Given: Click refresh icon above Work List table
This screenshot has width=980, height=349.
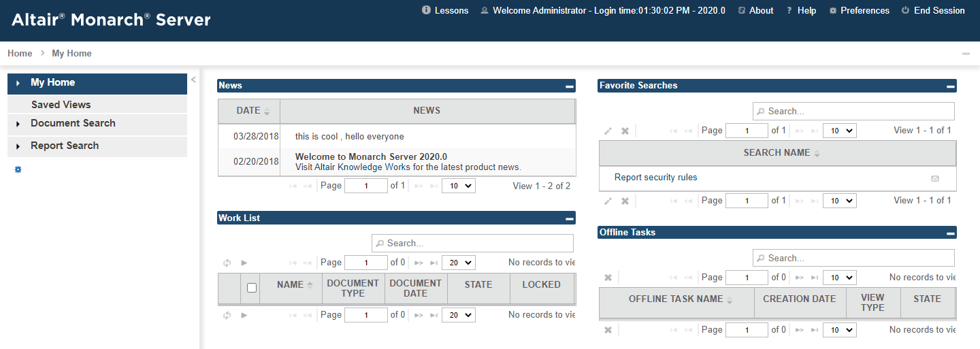Looking at the screenshot, I should point(227,263).
